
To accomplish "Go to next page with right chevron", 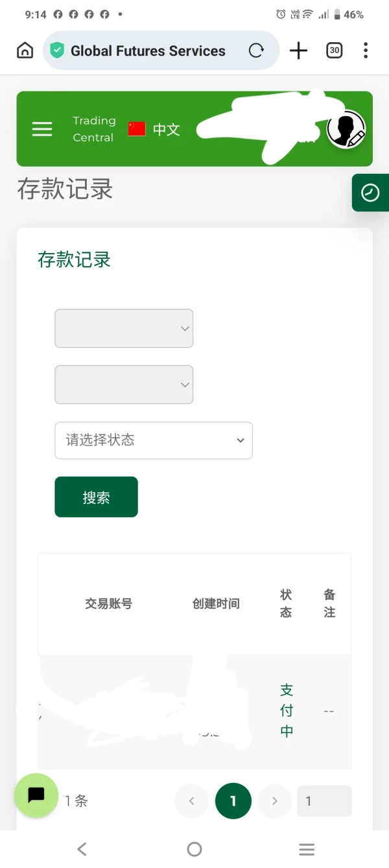I will [x=275, y=801].
